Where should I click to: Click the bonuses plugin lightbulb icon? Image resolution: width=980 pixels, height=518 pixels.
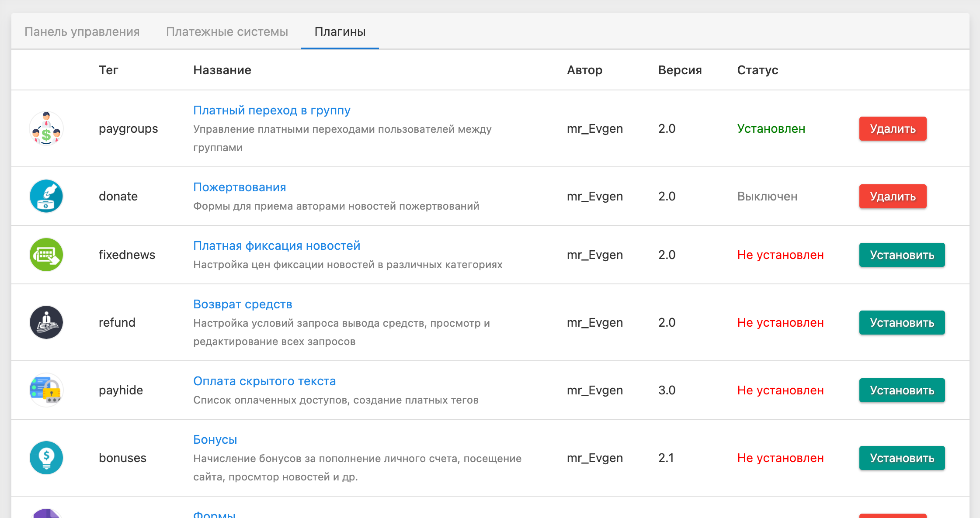(46, 458)
